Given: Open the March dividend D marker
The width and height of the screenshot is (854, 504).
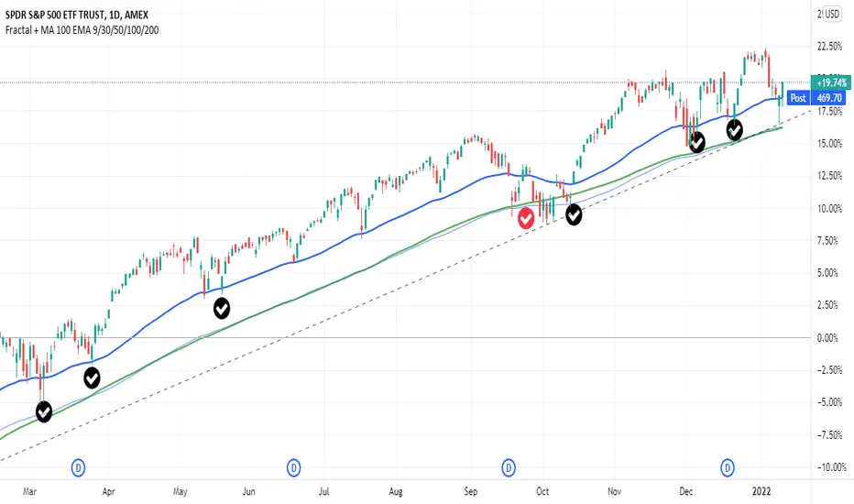Looking at the screenshot, I should (x=79, y=467).
